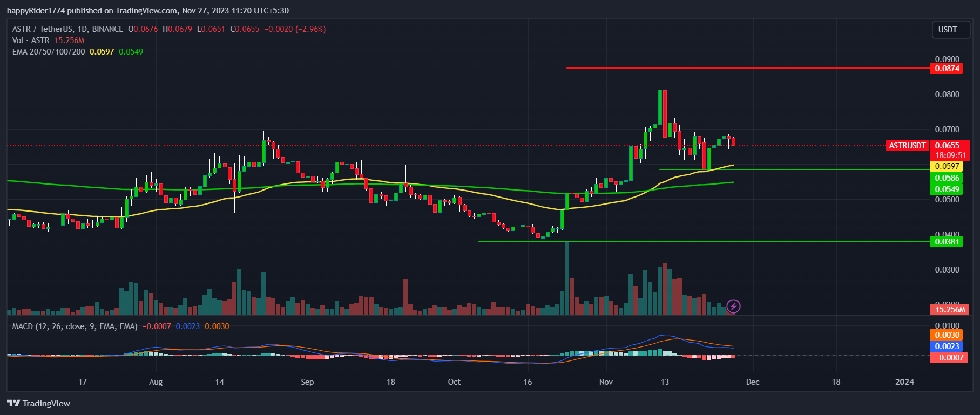
Task: Click the 13 November date label on time axis
Action: (x=665, y=382)
